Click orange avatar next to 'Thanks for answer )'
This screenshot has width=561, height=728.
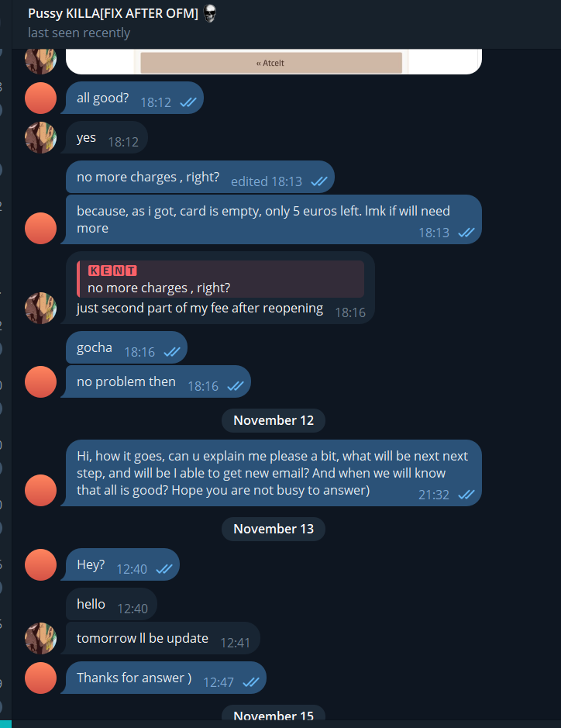pos(40,678)
